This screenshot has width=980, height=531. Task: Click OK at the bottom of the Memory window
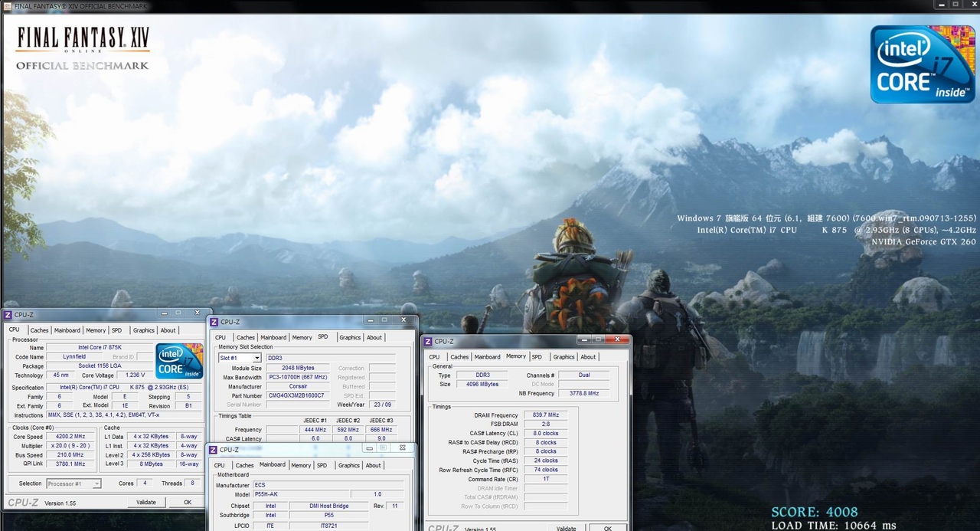[x=608, y=528]
